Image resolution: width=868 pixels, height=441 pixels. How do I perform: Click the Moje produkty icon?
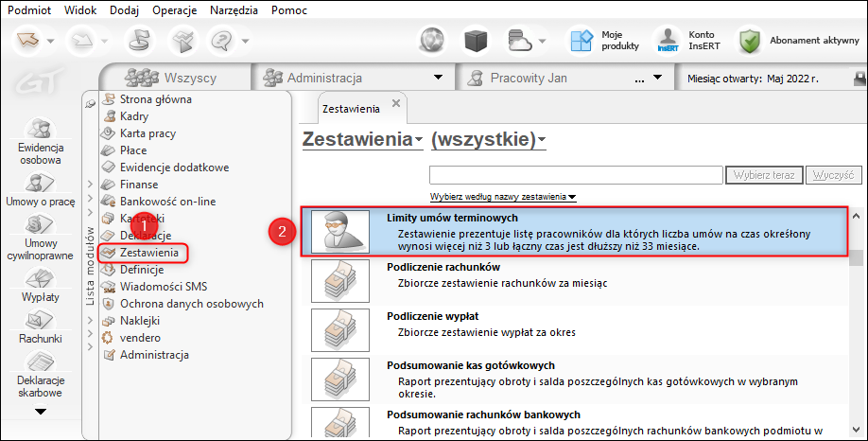pos(582,41)
